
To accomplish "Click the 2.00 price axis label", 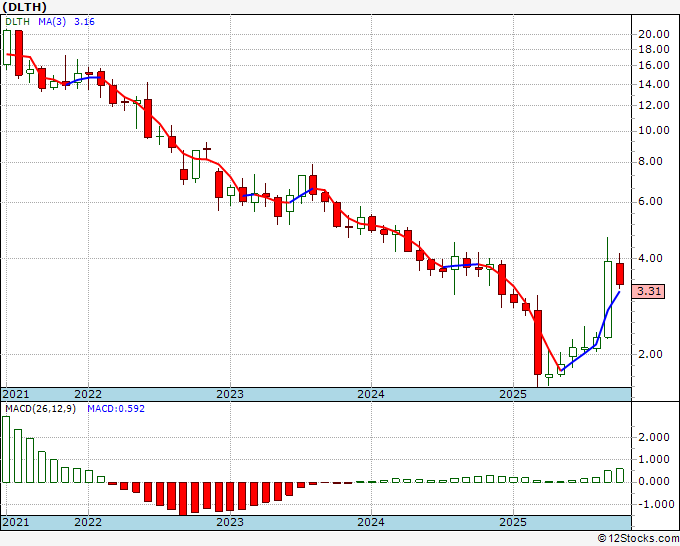I will (650, 354).
